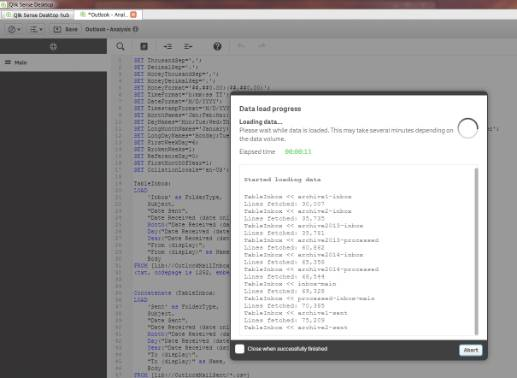Select the Main script section
Viewport: 517px width, 378px height.
point(53,62)
